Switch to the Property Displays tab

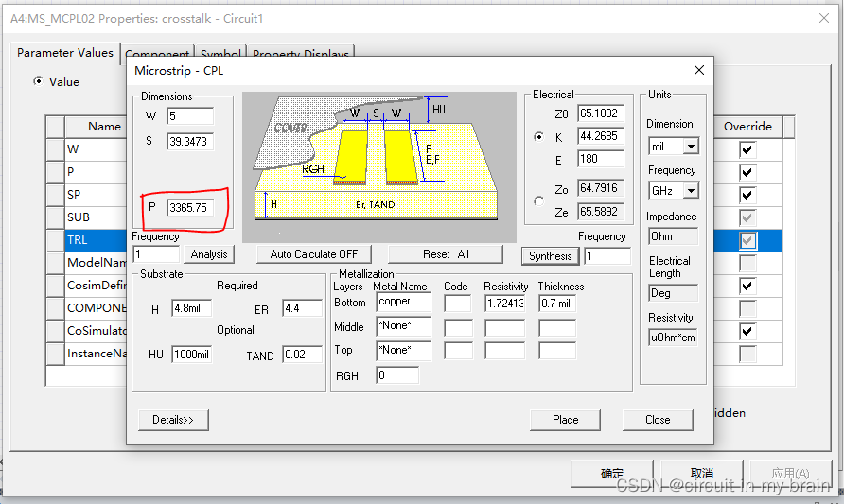click(301, 54)
